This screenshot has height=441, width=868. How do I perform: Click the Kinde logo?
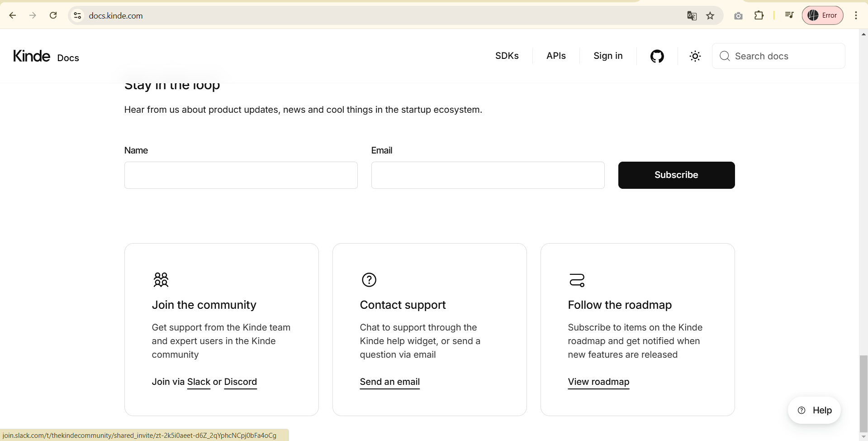[x=32, y=56]
